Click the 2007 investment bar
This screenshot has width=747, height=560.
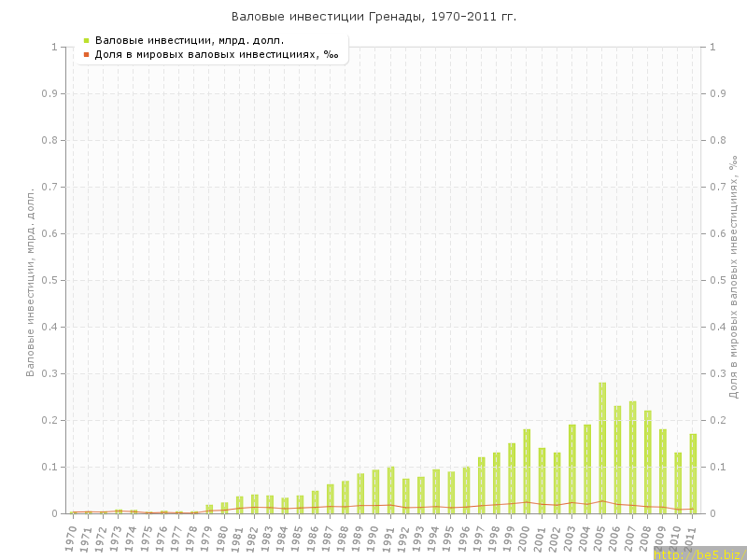pyautogui.click(x=632, y=457)
